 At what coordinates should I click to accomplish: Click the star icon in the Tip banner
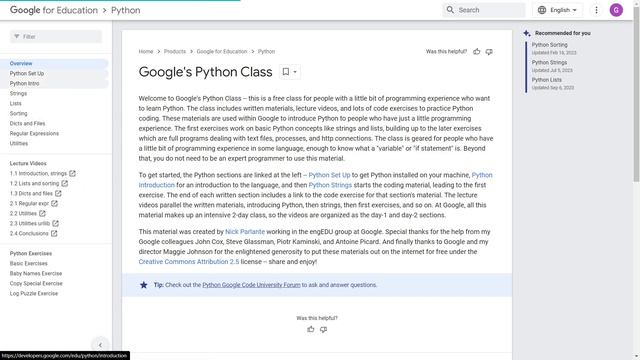(x=144, y=285)
